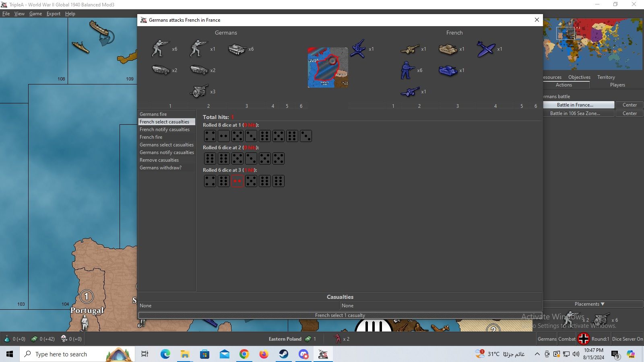Open the Game menu
The width and height of the screenshot is (644, 362).
point(35,14)
